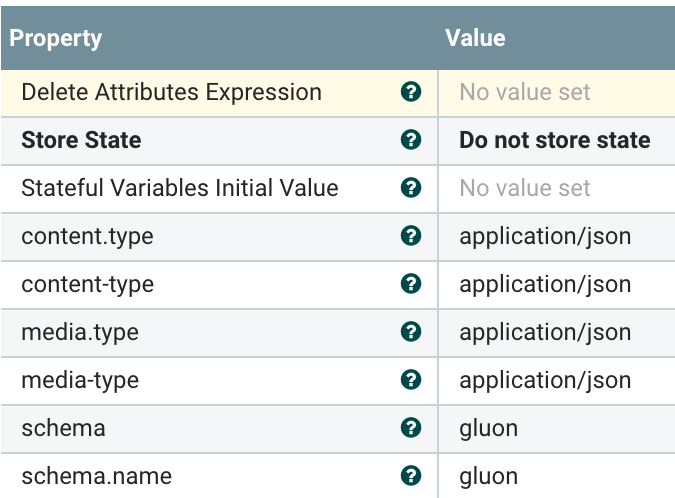Click the Property column header

pyautogui.click(x=56, y=38)
